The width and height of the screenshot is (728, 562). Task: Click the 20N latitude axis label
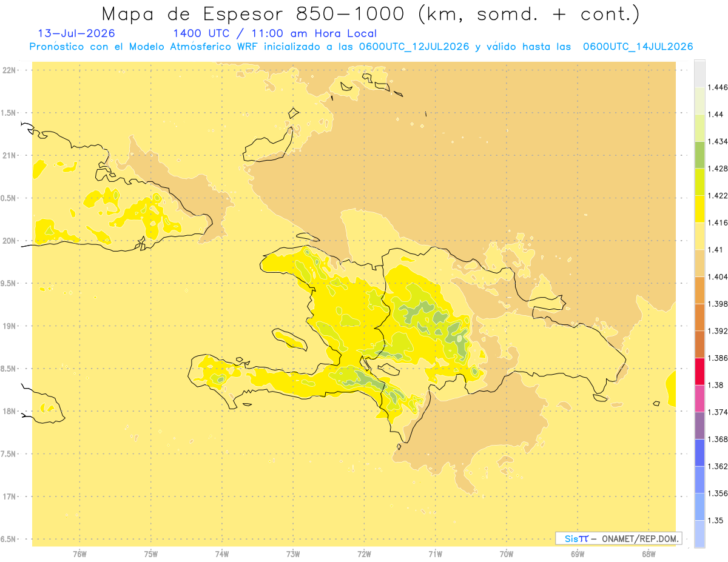pyautogui.click(x=10, y=241)
